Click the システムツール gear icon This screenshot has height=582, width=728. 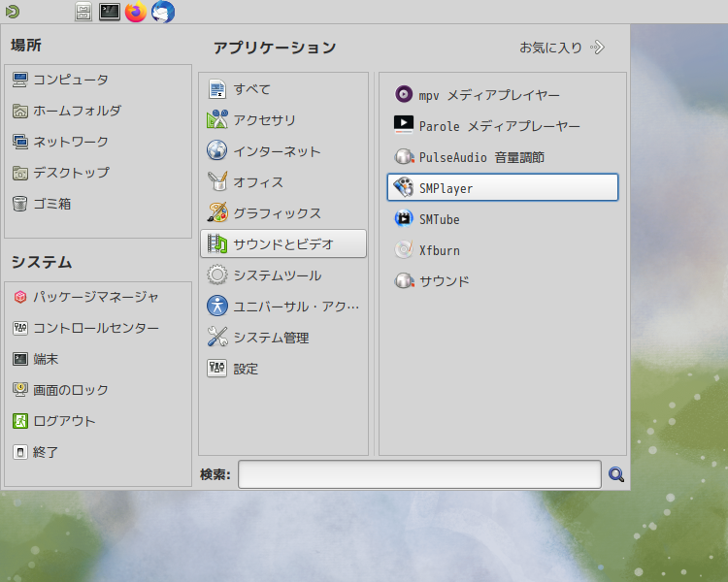point(216,275)
